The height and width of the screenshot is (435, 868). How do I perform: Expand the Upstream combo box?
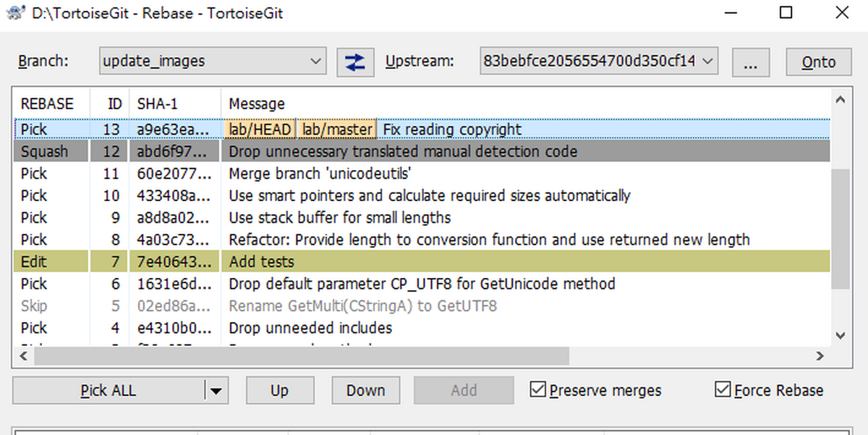(598, 62)
